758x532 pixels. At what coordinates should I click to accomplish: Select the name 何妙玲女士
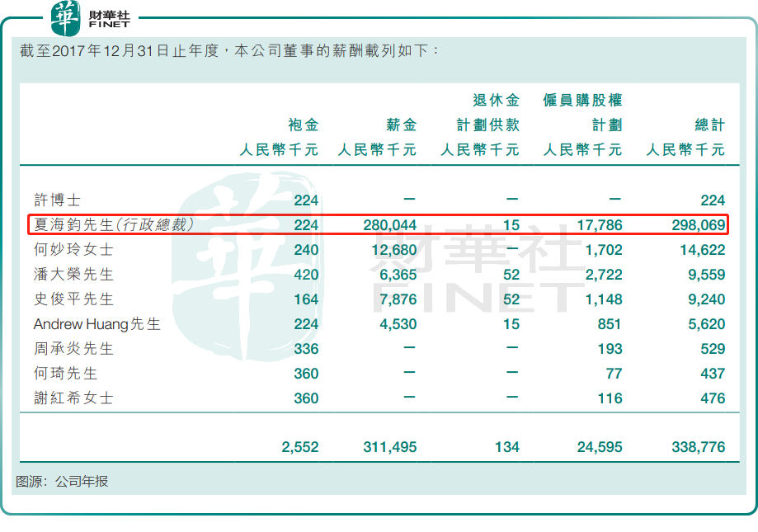(73, 249)
